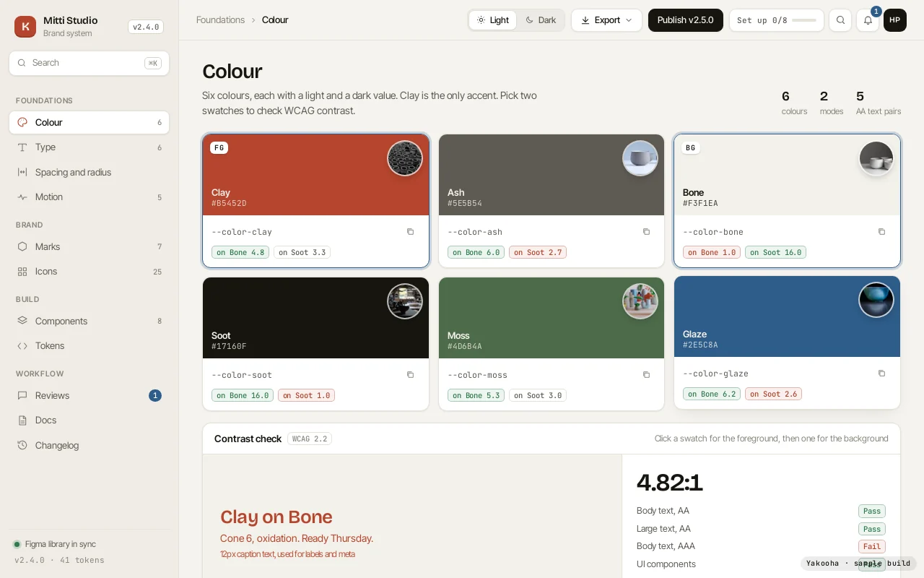Open the Export dropdown

click(x=606, y=20)
